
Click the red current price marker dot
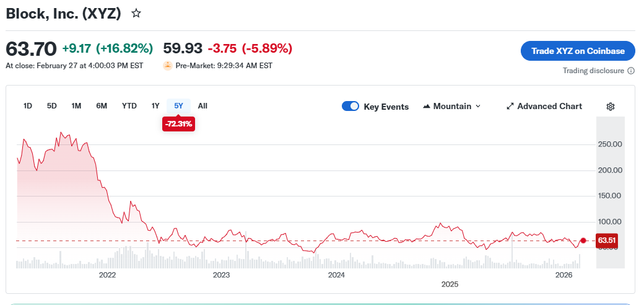[583, 241]
